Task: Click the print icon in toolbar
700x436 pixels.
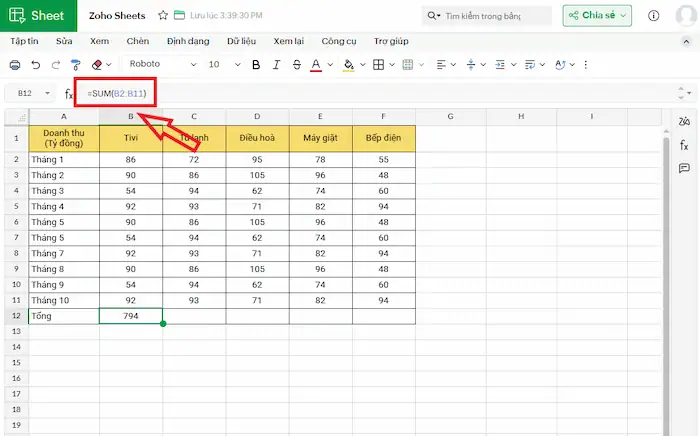Action: 15,65
